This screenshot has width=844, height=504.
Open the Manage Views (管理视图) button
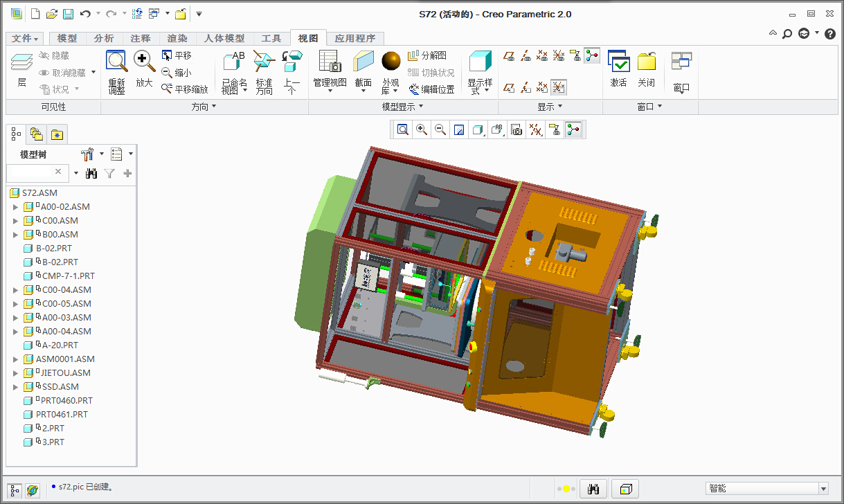330,72
